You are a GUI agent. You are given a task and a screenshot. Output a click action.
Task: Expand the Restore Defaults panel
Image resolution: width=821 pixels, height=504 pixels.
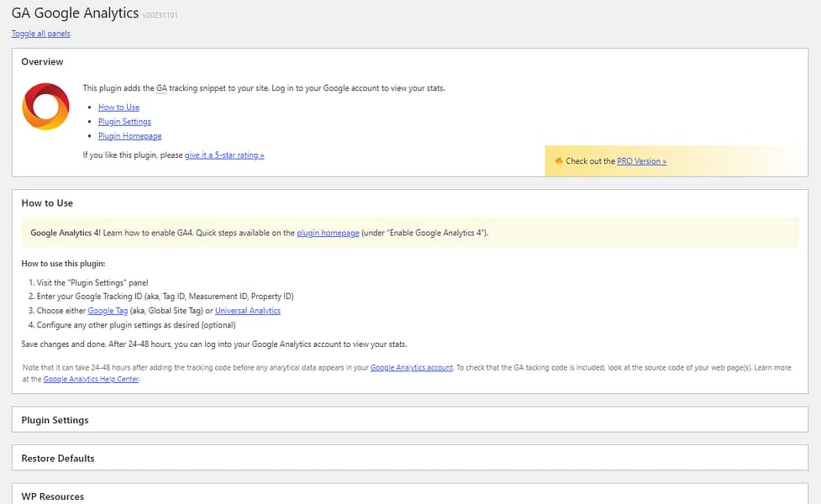click(58, 459)
